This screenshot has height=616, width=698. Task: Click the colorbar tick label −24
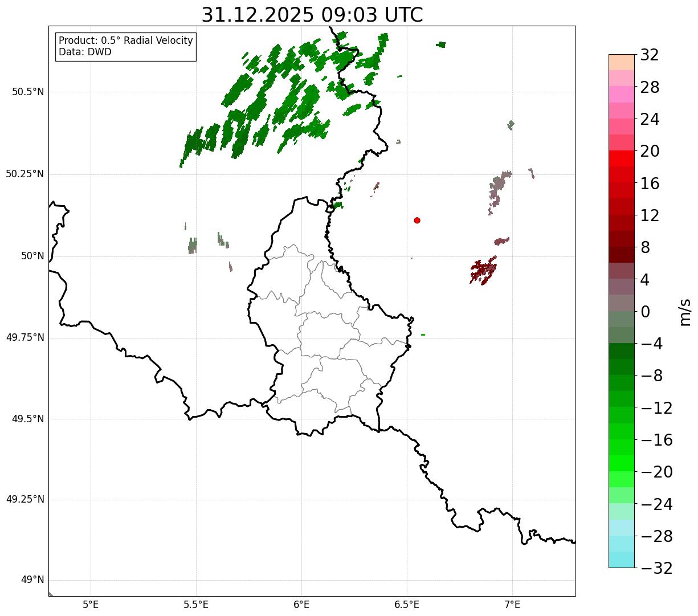[x=656, y=504]
